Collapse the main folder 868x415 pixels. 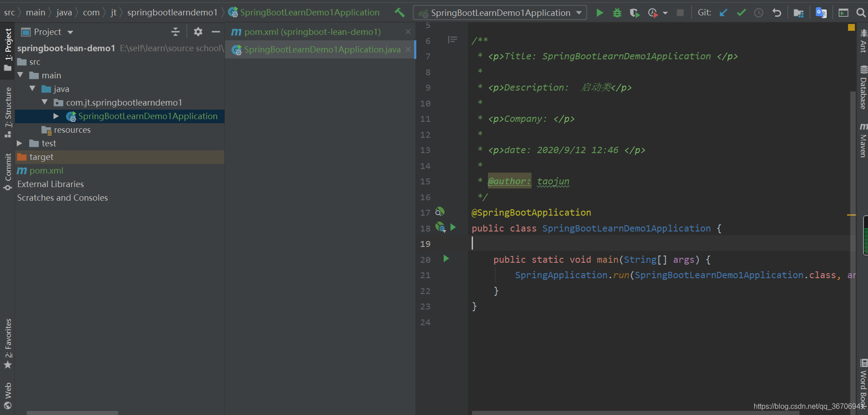pyautogui.click(x=20, y=75)
